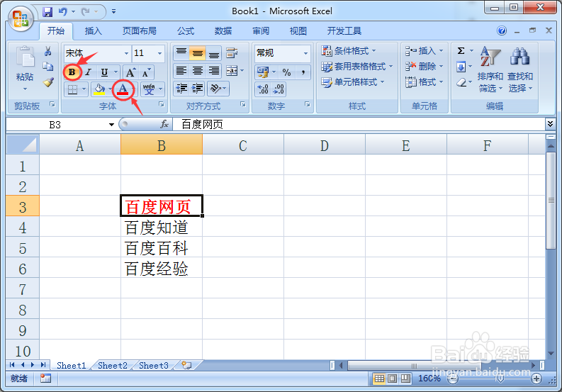Viewport: 562px width, 392px height.
Task: Copy selection icon in clipboard group
Action: pos(47,67)
